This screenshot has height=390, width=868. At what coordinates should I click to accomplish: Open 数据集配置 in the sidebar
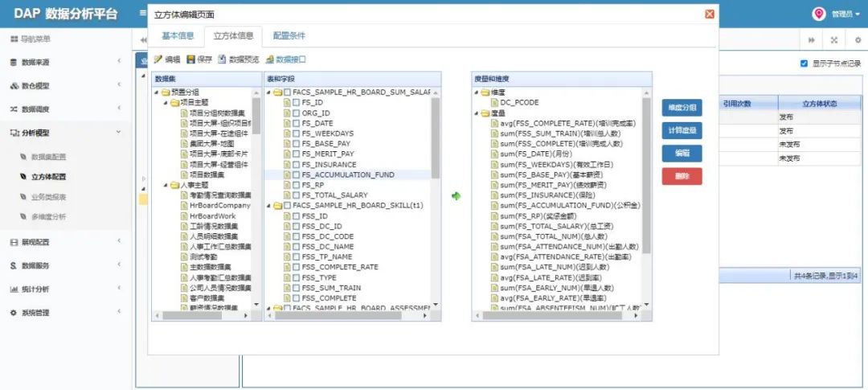tap(49, 157)
